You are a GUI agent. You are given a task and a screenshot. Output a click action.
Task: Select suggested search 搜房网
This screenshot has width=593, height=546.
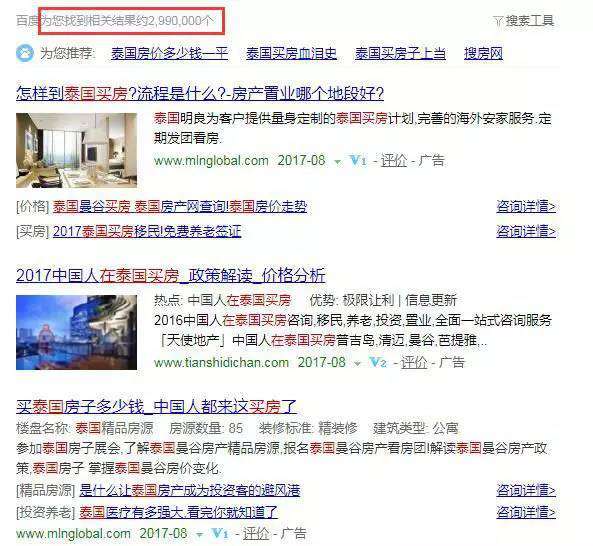pyautogui.click(x=483, y=53)
